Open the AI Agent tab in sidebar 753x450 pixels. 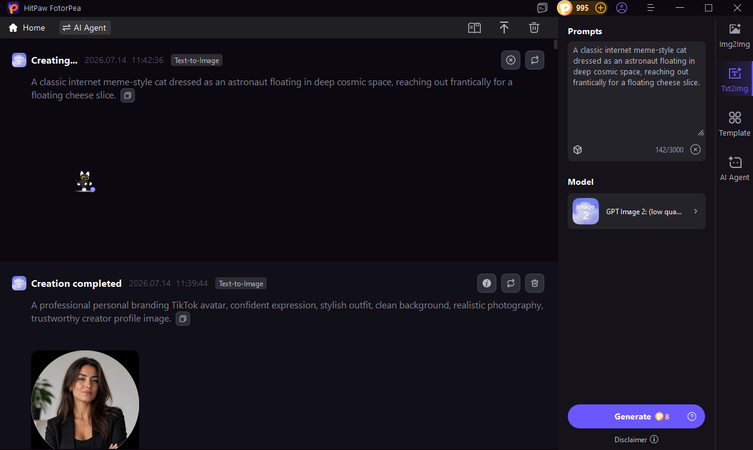pos(734,168)
